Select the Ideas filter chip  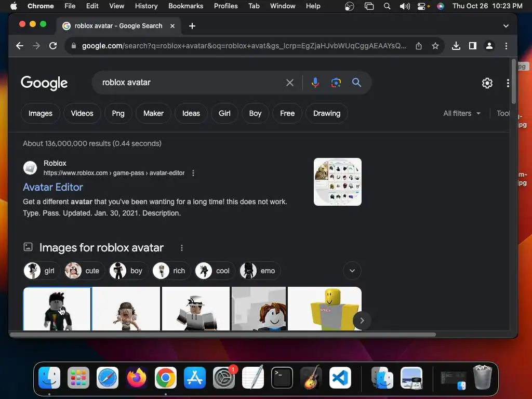191,113
